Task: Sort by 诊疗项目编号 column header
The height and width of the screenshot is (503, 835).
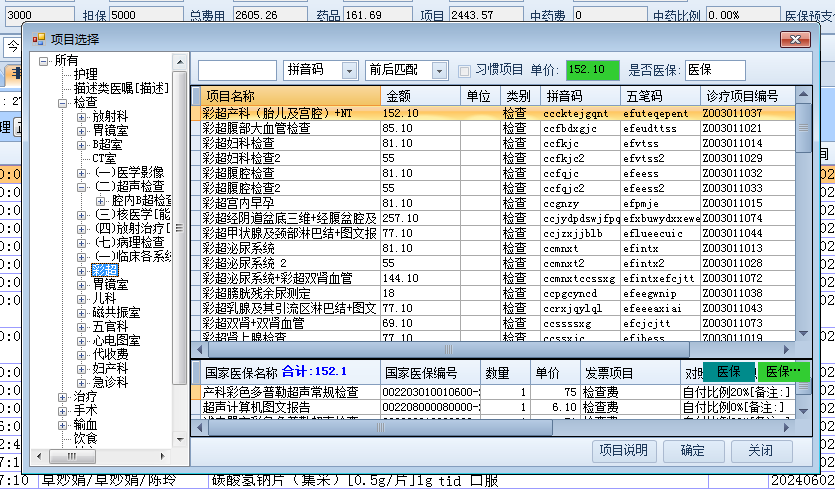Action: pos(747,96)
